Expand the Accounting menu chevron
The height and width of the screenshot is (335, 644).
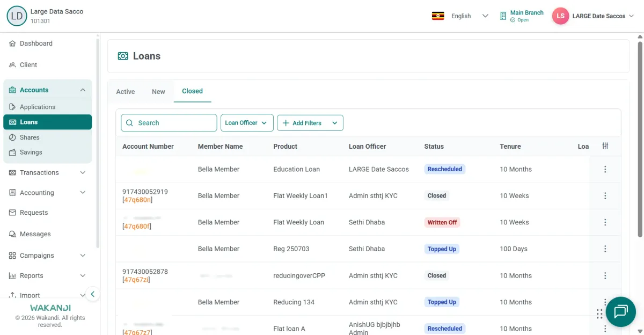click(x=83, y=193)
